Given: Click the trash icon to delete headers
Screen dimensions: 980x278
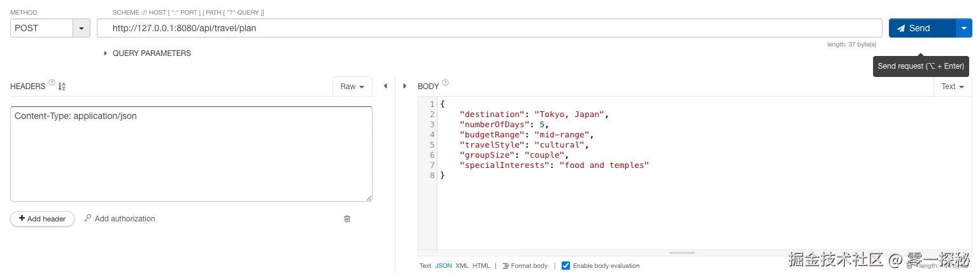Looking at the screenshot, I should [347, 219].
